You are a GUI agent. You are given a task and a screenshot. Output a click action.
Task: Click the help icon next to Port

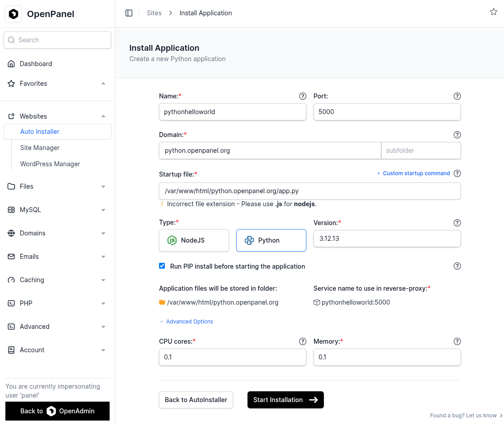[x=457, y=96]
